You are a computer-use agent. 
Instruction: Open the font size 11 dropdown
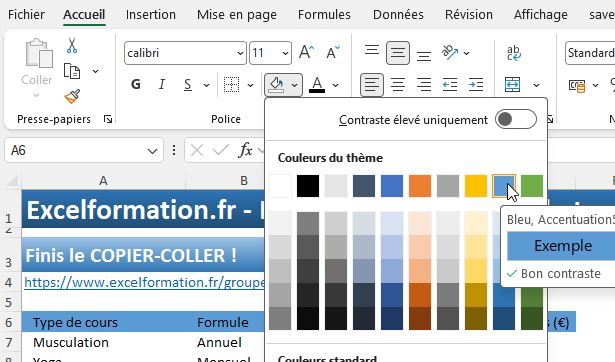pos(285,53)
